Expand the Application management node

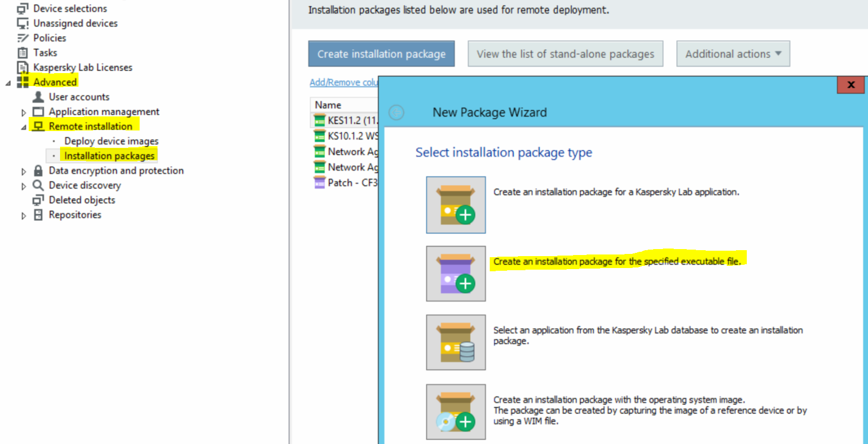pyautogui.click(x=23, y=112)
